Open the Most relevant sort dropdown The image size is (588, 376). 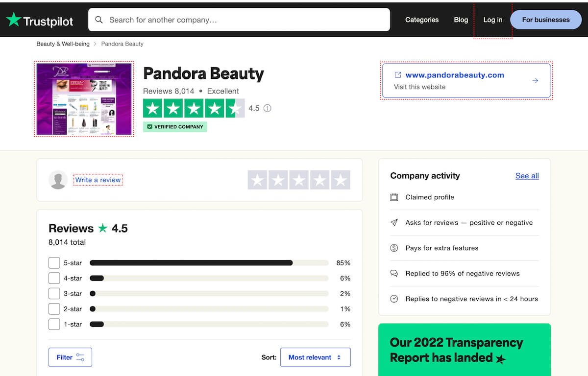[x=315, y=357]
